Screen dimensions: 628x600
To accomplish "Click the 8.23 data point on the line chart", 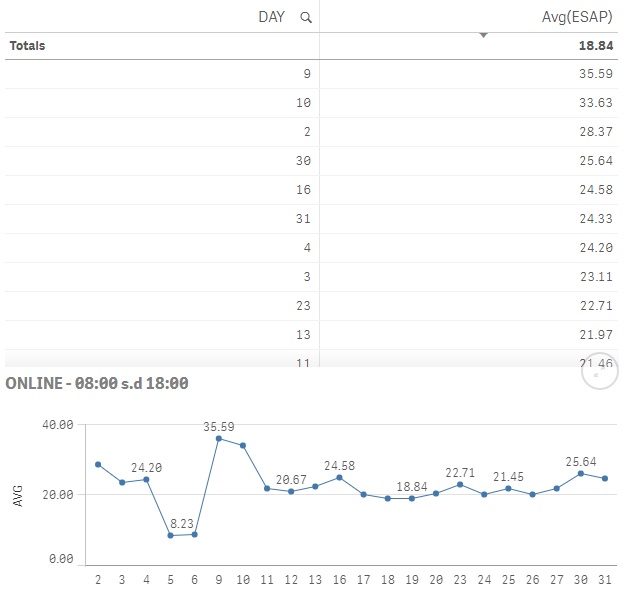I will tap(170, 535).
